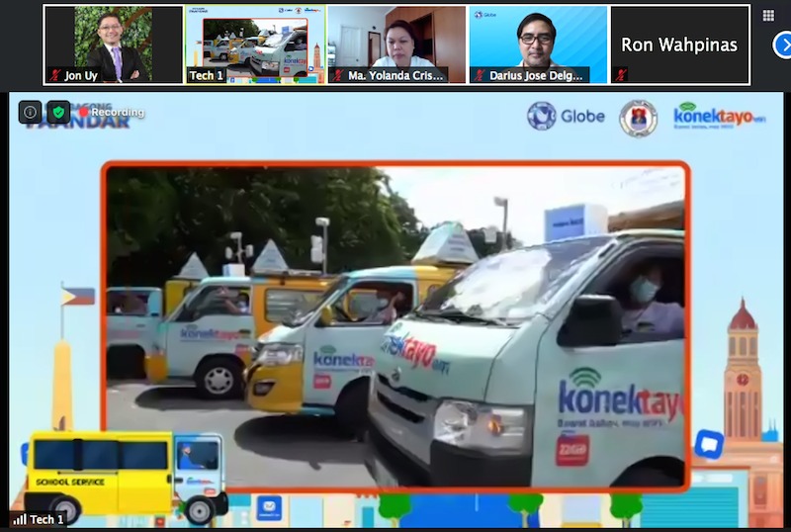The height and width of the screenshot is (532, 791).
Task: Click the yellow School Service bus graphic
Action: (126, 476)
